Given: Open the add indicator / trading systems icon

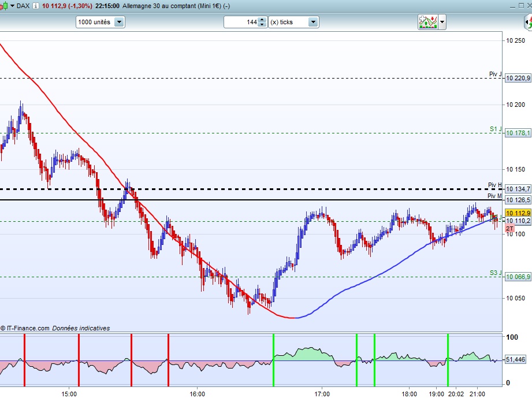Looking at the screenshot, I should [428, 22].
